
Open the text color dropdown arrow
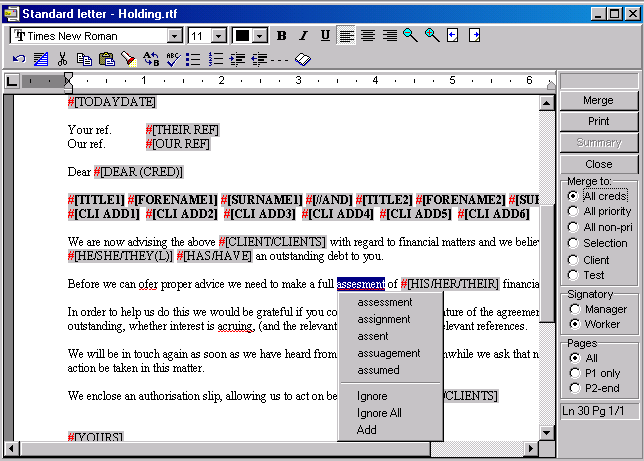[260, 36]
